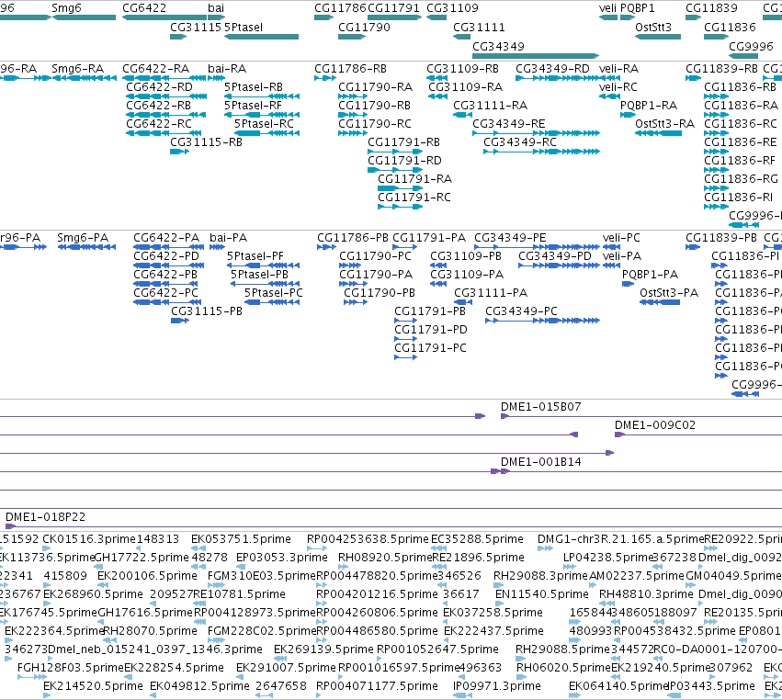Select gene label CG31115
Screen dimensions: 782x700
click(196, 28)
